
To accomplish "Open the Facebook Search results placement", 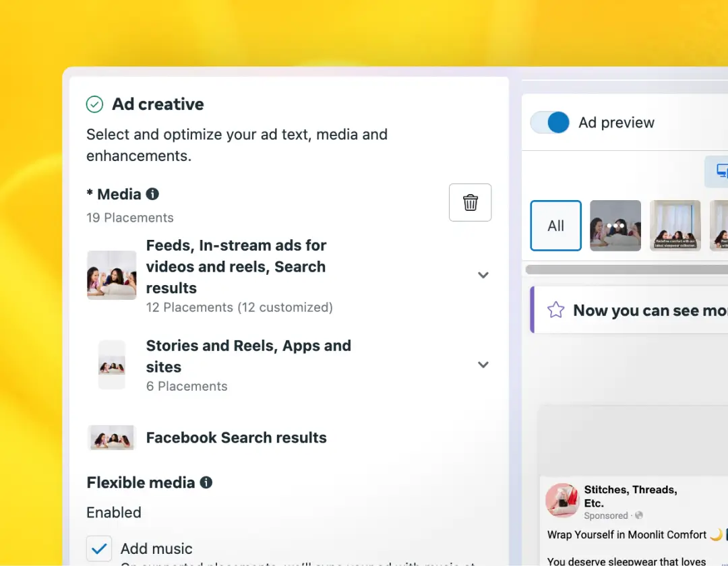I will 236,437.
